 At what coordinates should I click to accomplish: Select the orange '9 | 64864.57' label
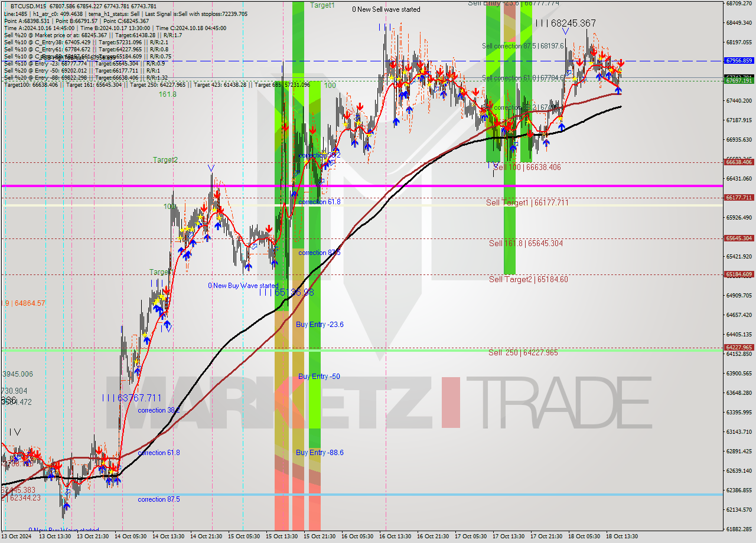click(x=24, y=303)
